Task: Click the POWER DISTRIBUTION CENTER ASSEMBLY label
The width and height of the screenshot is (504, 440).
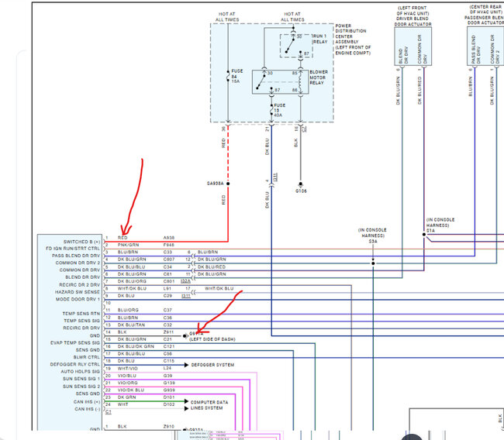Action: [x=353, y=40]
